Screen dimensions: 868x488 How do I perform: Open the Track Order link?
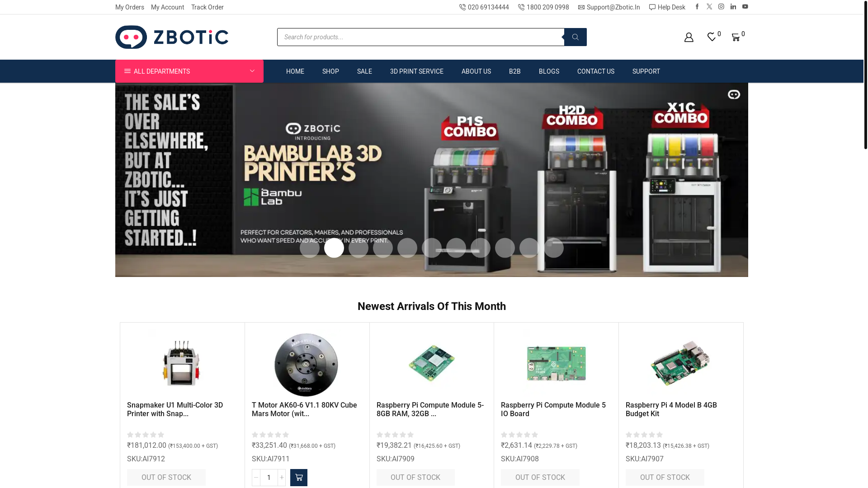pyautogui.click(x=208, y=7)
